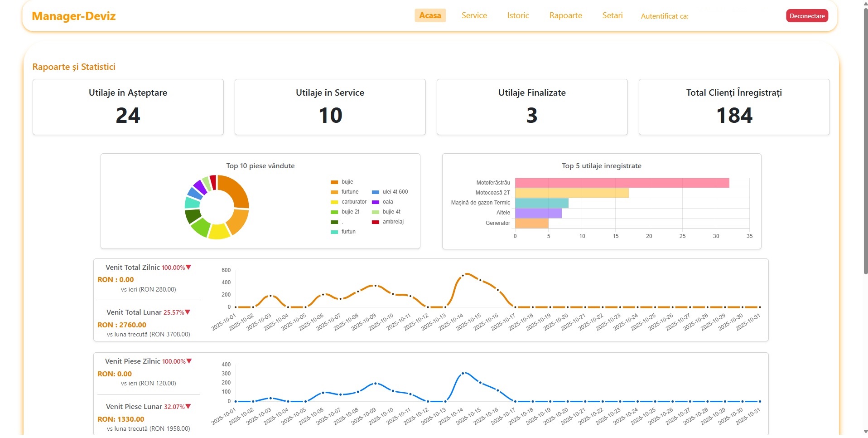Click the red arrow beside Venit Piese Zilnic
The image size is (868, 438).
(189, 361)
